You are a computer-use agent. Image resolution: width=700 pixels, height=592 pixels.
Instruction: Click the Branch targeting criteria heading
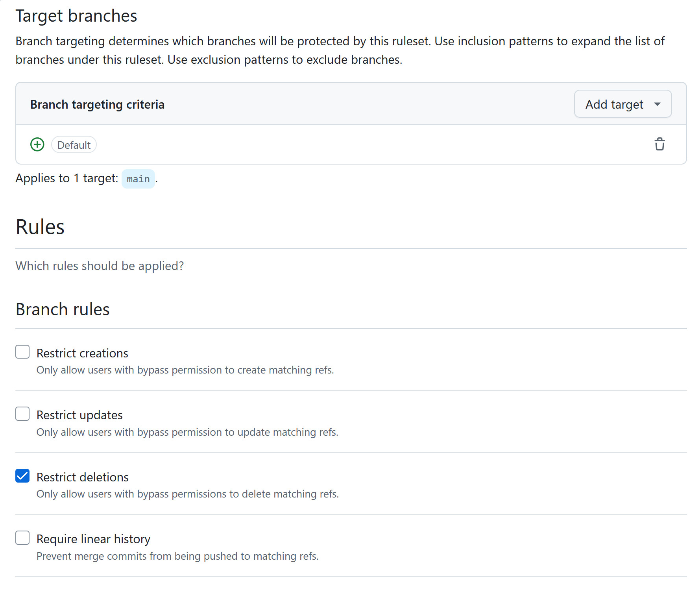pos(97,104)
